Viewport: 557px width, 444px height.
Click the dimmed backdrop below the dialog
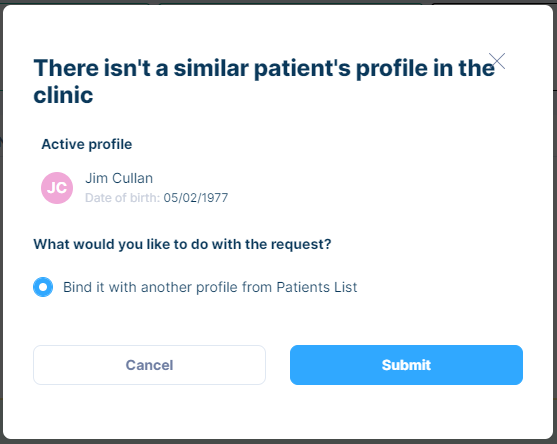[278, 442]
